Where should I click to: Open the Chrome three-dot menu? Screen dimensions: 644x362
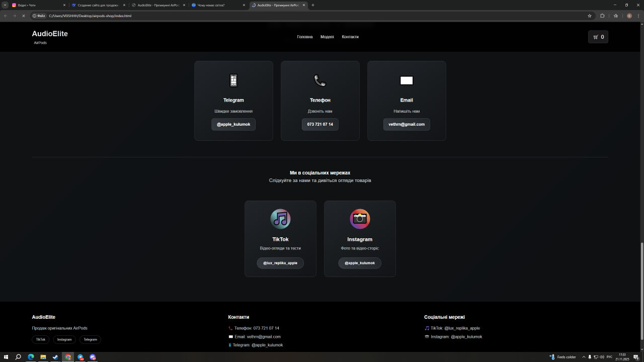pyautogui.click(x=638, y=16)
